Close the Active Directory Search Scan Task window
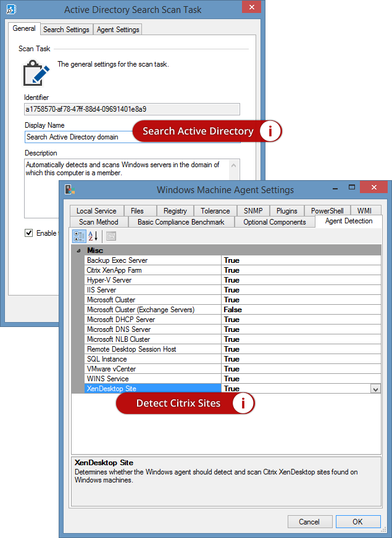The width and height of the screenshot is (392, 538). 252,7
